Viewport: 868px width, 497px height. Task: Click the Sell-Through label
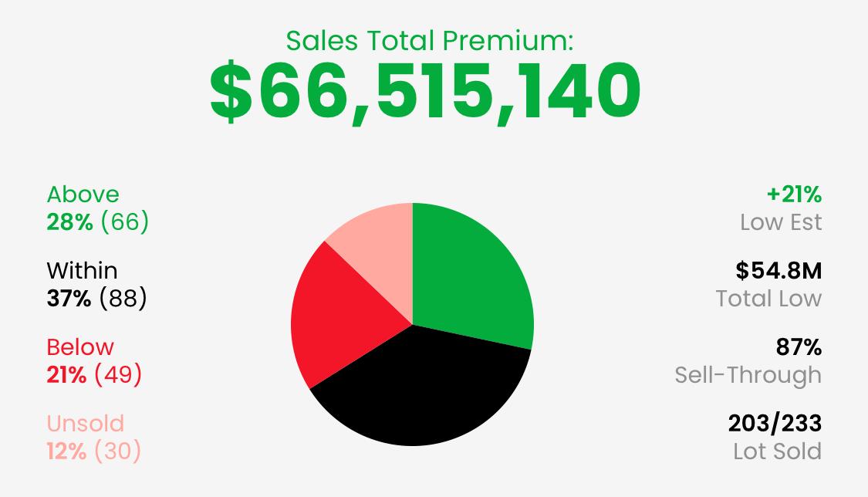(748, 375)
